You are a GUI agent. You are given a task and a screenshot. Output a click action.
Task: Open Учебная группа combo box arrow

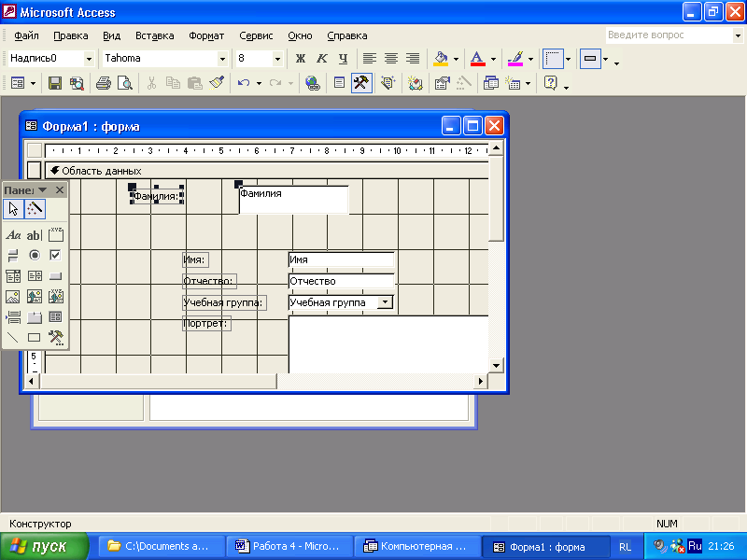(385, 302)
